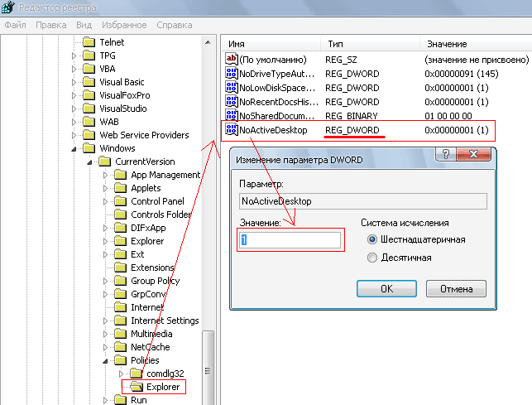Screen dimensions: 532x405
Task: Select the Десятичная radio button
Action: [x=372, y=258]
